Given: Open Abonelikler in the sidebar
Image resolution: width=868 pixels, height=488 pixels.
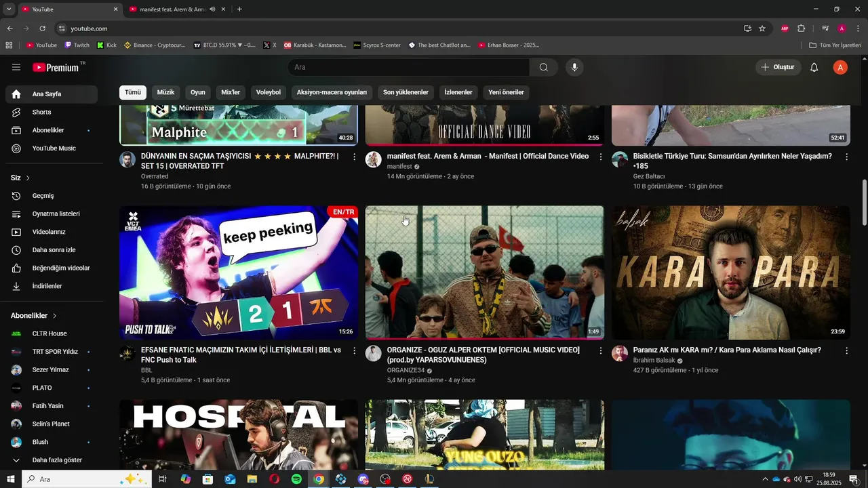Looking at the screenshot, I should pos(51,130).
